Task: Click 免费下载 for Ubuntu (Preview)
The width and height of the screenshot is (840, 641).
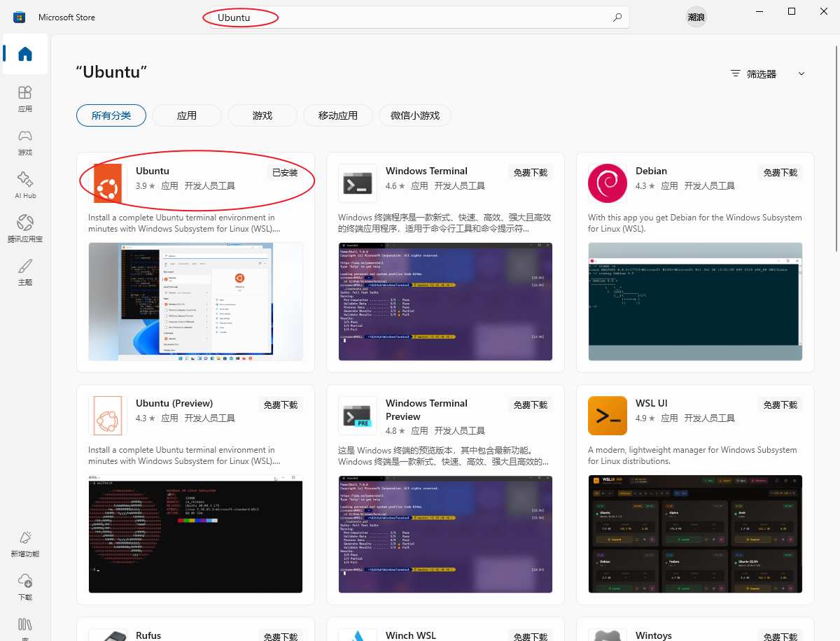Action: (281, 405)
